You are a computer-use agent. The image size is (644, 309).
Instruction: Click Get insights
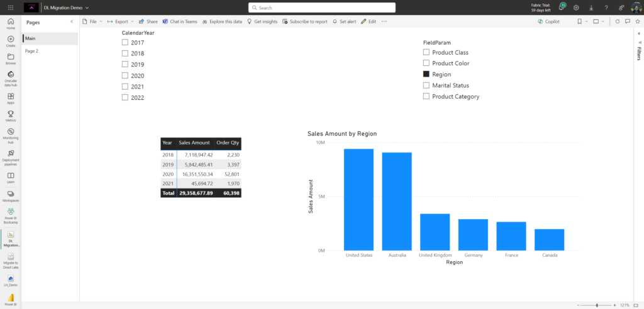click(262, 21)
